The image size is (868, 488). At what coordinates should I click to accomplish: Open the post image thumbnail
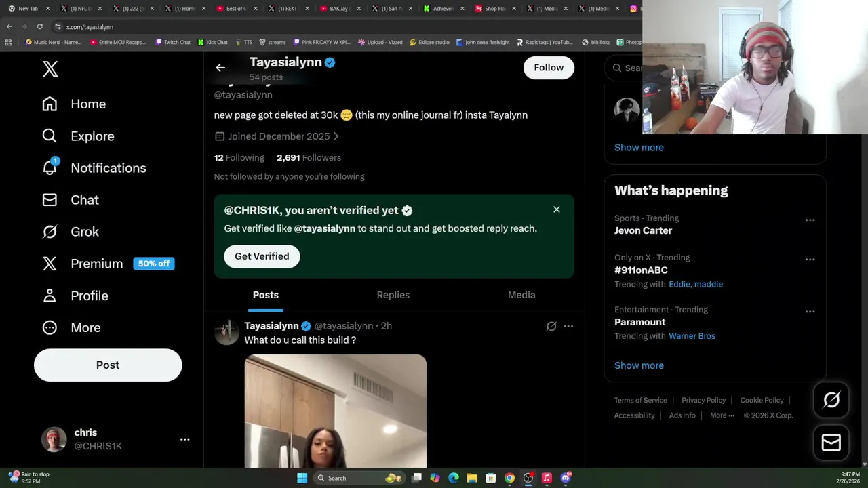(336, 411)
